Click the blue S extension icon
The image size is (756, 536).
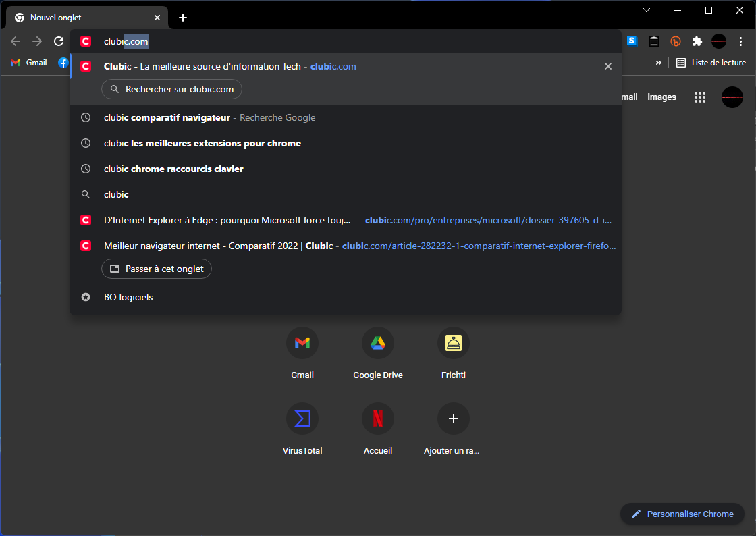tap(632, 41)
